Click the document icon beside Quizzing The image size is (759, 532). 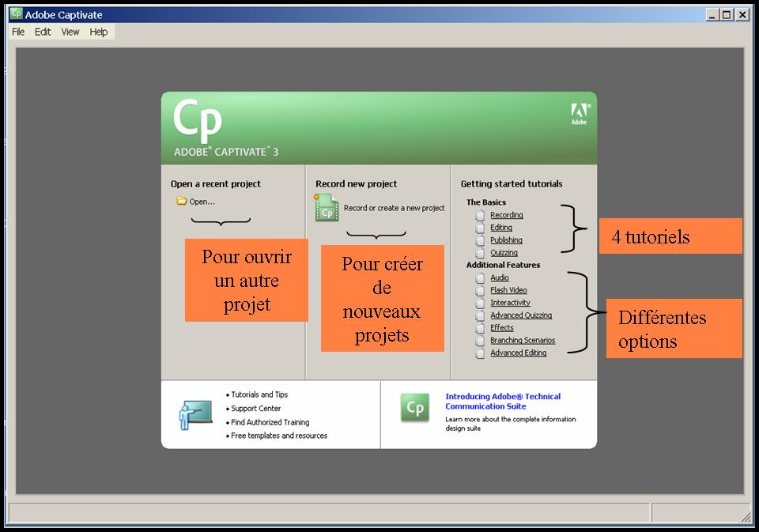coord(480,253)
